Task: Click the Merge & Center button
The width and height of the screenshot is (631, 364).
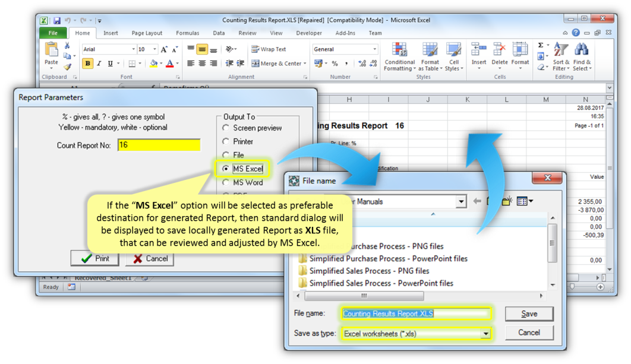Action: click(279, 64)
